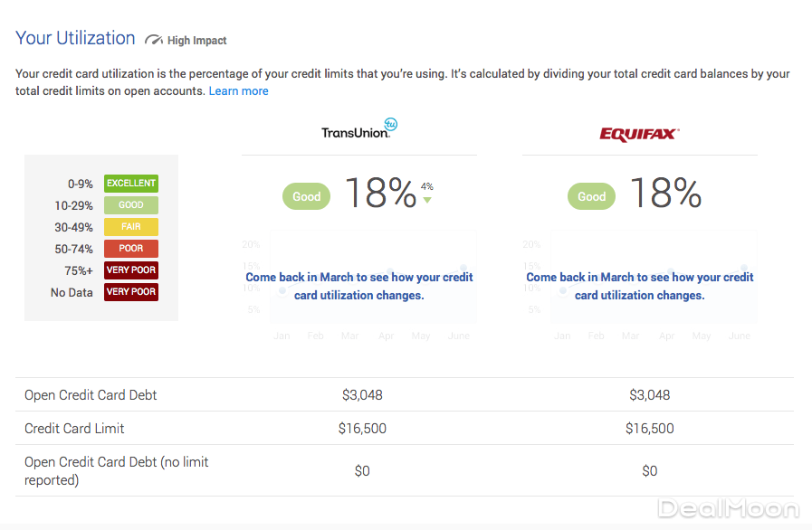812x530 pixels.
Task: Click the VERY POOR swatch beside 75%+
Action: coord(131,270)
